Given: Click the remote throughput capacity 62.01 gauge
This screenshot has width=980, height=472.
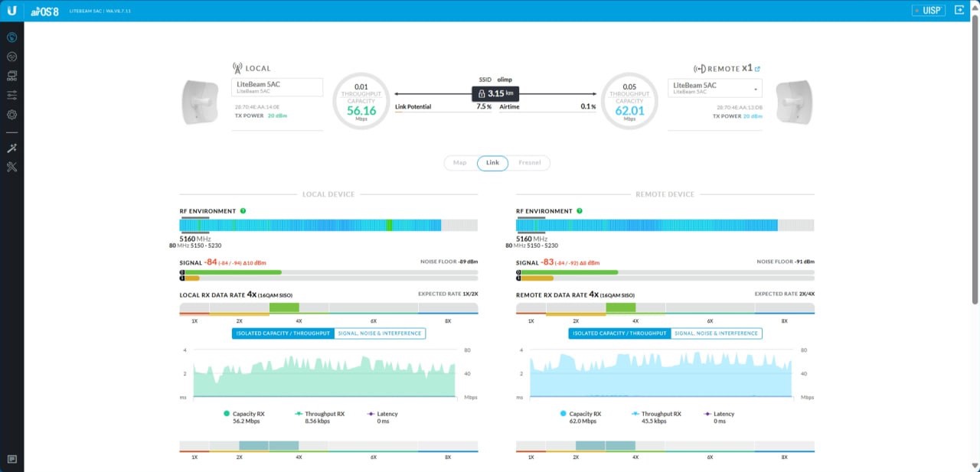Looking at the screenshot, I should click(629, 102).
